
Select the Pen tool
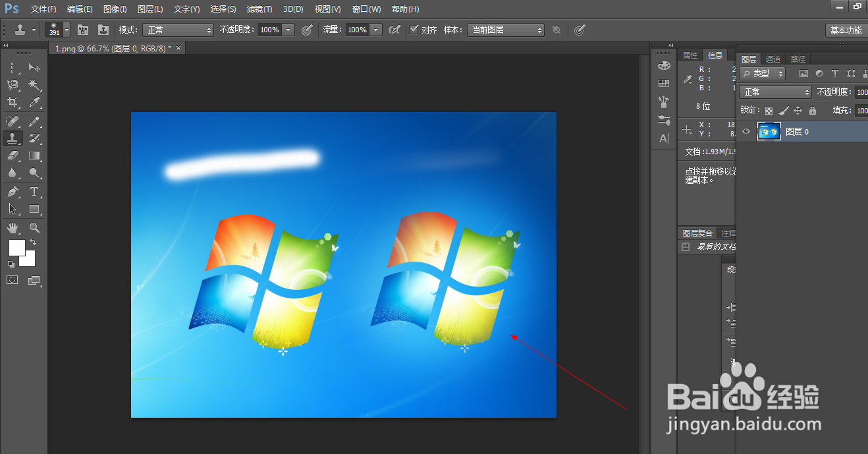click(13, 192)
